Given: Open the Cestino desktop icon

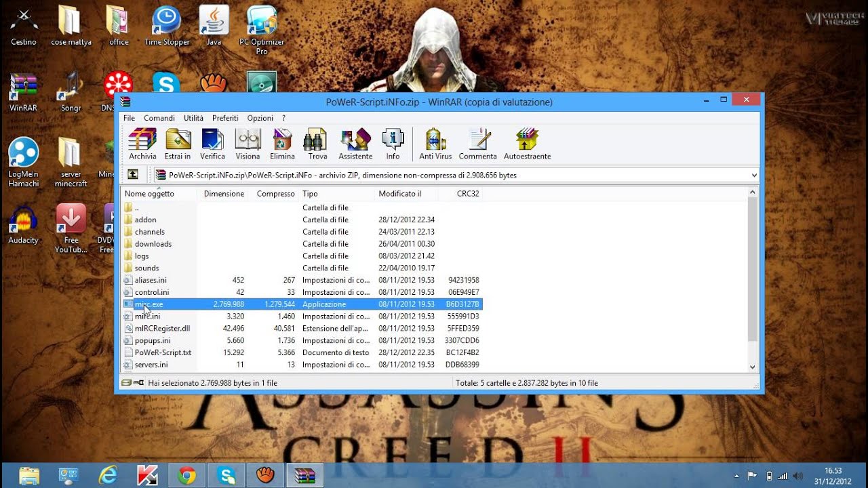Looking at the screenshot, I should click(x=24, y=26).
